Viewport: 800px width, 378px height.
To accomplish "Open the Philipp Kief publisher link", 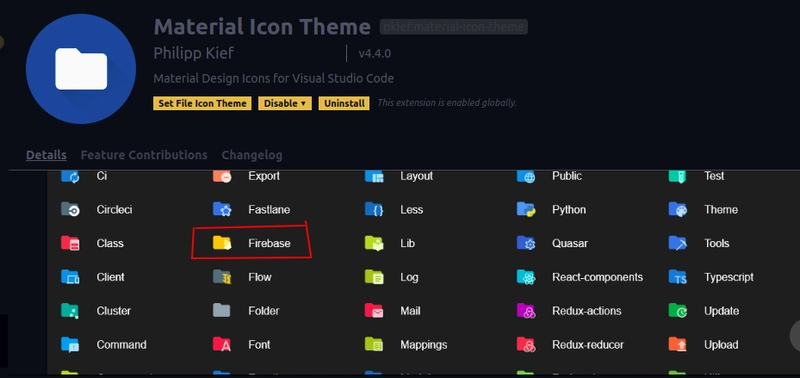I will (x=193, y=54).
